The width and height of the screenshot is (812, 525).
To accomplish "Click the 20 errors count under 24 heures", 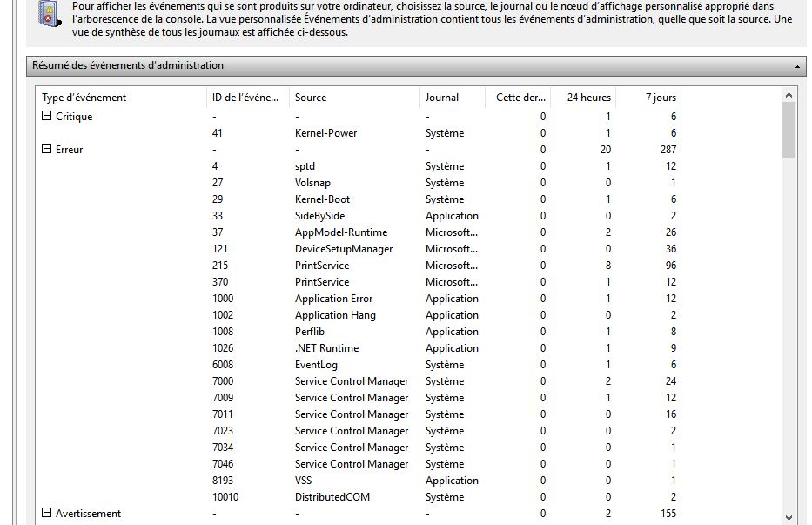I will coord(606,149).
